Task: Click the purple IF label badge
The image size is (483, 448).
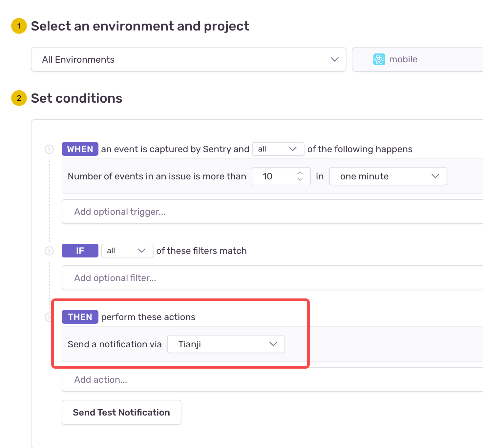Action: tap(80, 251)
